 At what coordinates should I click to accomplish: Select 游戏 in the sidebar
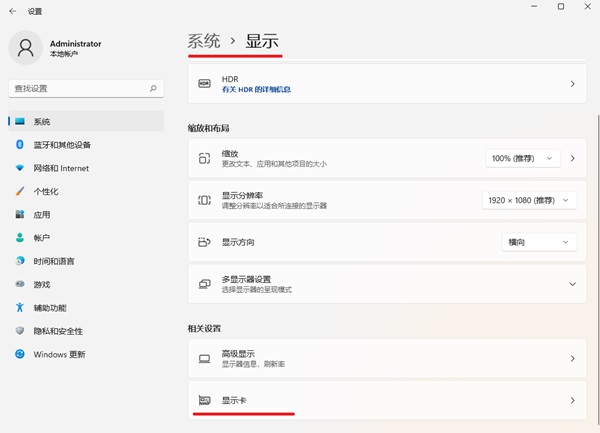coord(86,284)
